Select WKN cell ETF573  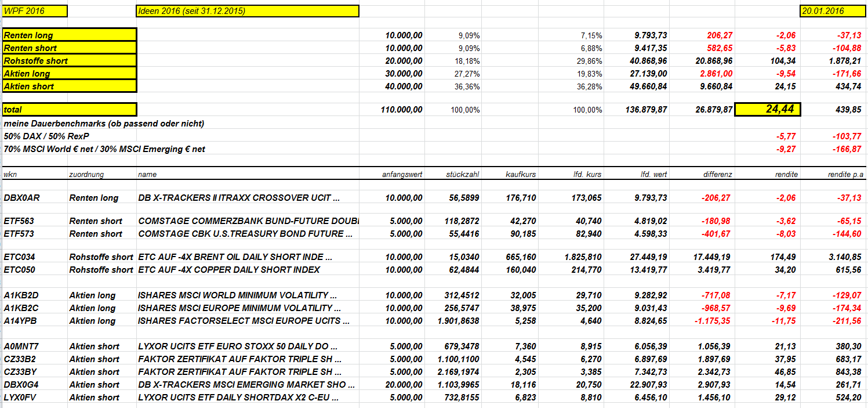19,233
